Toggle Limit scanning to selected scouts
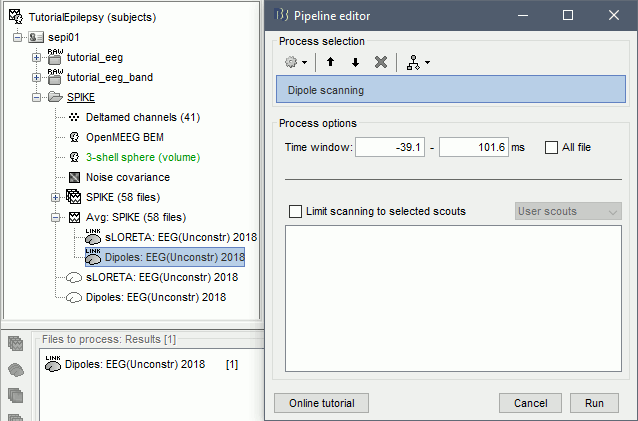Viewport: 638px width, 421px height. [x=295, y=211]
